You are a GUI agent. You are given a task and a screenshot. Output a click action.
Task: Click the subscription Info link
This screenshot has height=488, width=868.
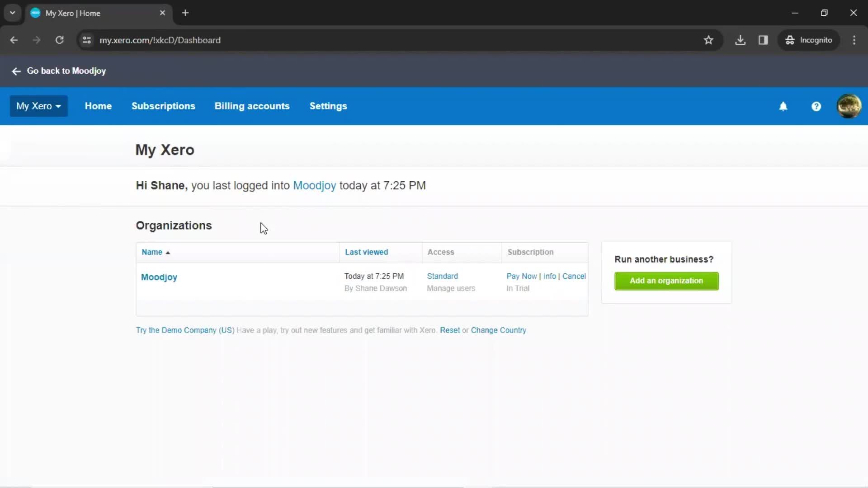coord(549,276)
